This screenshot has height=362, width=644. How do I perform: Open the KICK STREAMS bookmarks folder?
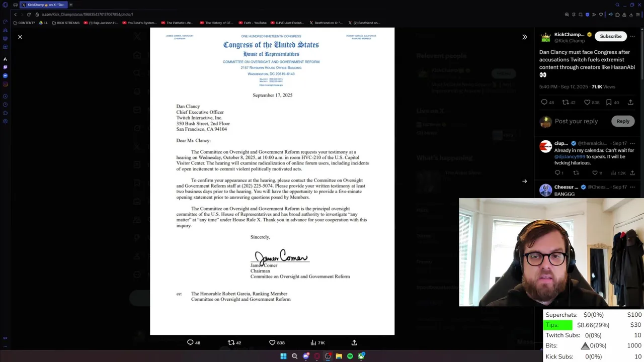[66, 23]
